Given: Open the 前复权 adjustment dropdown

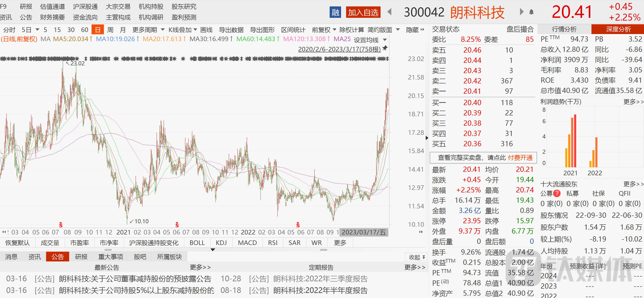Looking at the screenshot, I should click(324, 30).
